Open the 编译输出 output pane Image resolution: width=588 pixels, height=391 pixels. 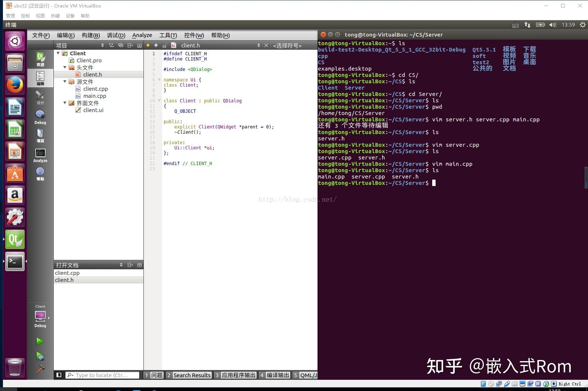pos(275,375)
